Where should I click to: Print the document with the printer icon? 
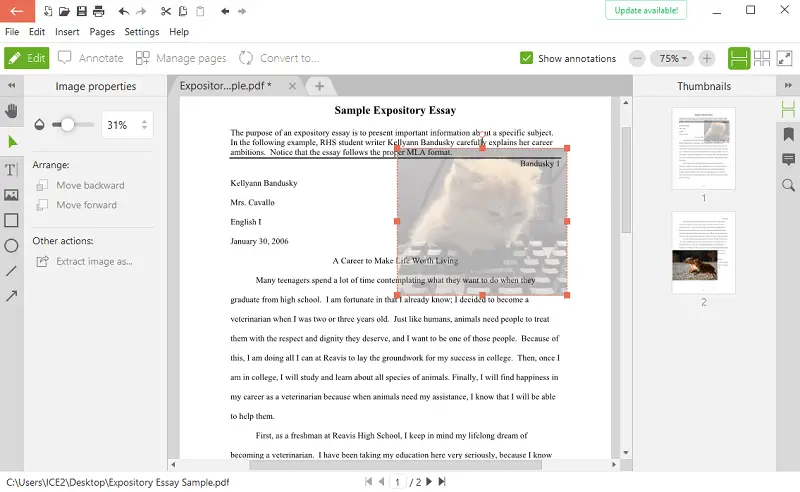pos(98,11)
